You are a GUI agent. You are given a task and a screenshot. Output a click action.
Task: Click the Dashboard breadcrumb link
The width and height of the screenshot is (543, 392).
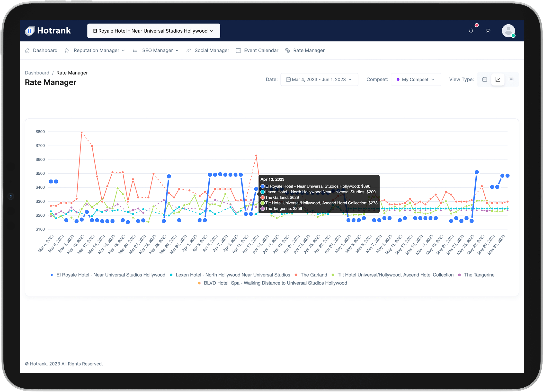pyautogui.click(x=37, y=73)
